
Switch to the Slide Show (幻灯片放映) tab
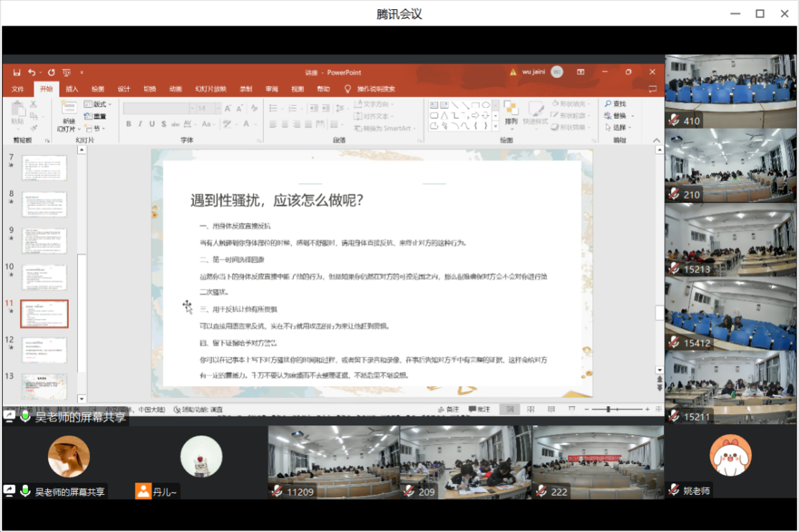pyautogui.click(x=210, y=89)
